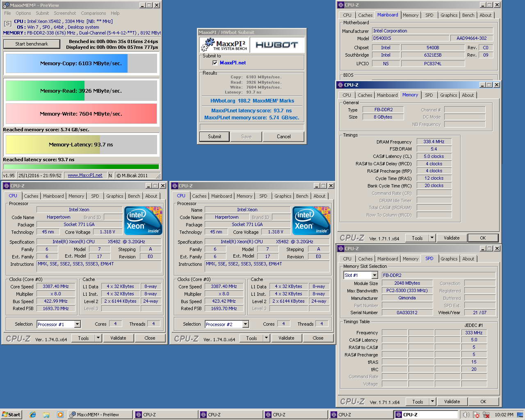Click the D5400XS model field in the Mainboard window

(411, 38)
